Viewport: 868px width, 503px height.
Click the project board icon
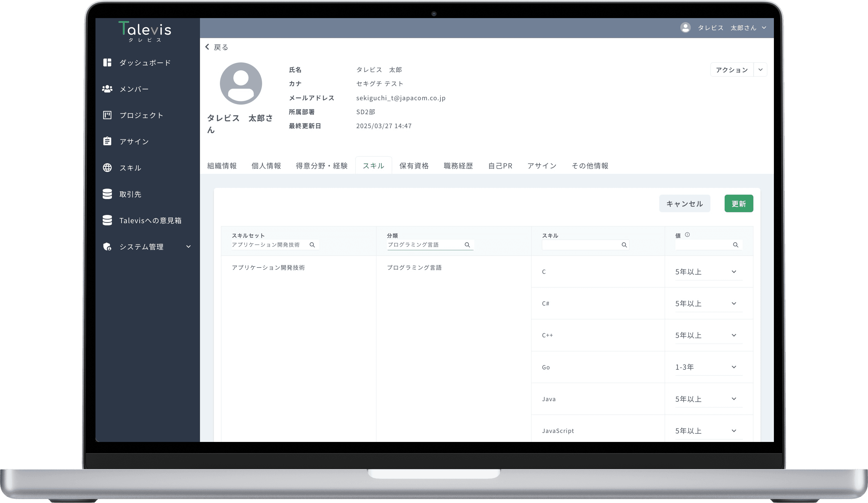(107, 115)
